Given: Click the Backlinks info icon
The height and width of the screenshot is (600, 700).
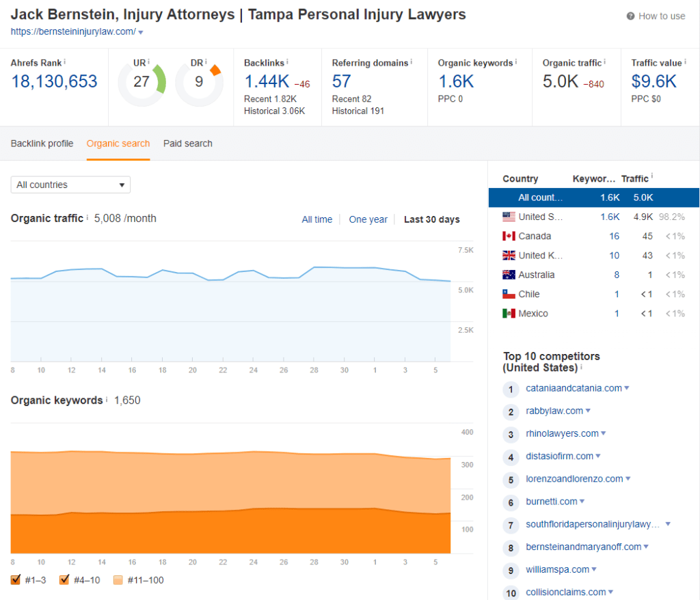Looking at the screenshot, I should point(287,62).
